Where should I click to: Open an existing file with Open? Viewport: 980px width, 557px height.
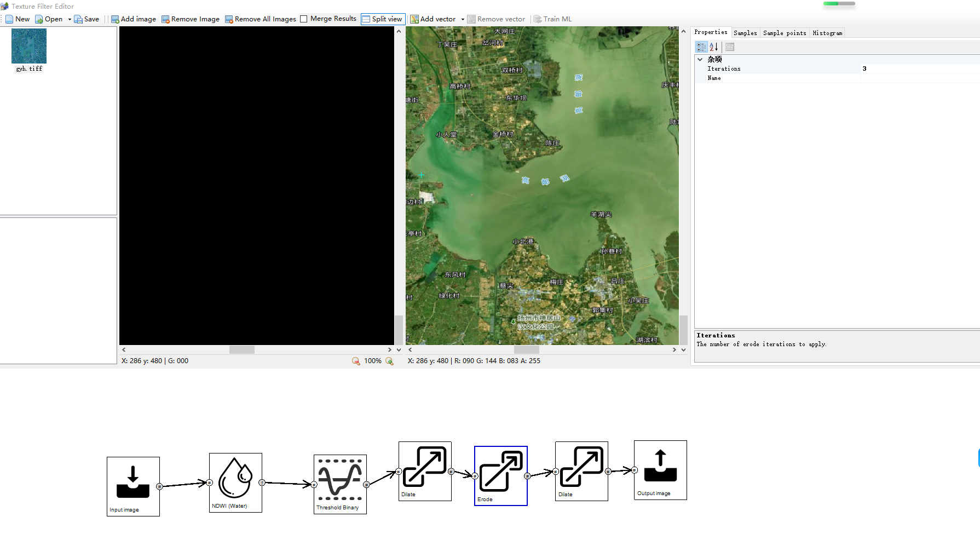tap(49, 19)
